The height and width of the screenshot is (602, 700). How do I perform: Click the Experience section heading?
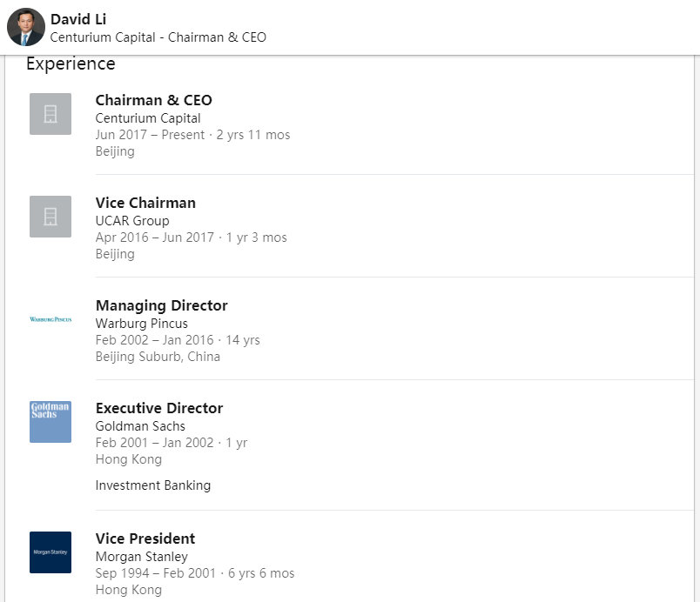click(x=71, y=64)
